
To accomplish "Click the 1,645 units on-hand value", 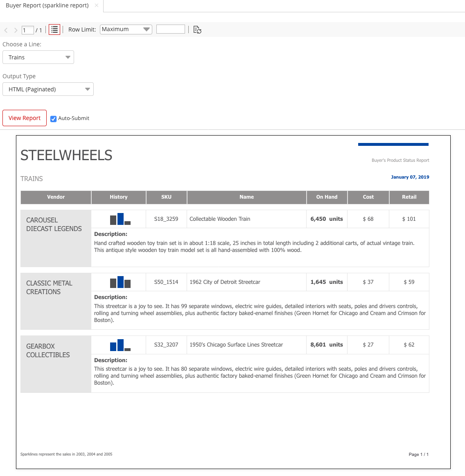I will coord(327,282).
